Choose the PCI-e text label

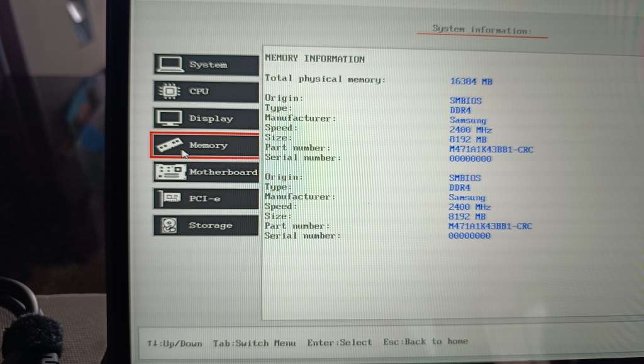click(203, 198)
